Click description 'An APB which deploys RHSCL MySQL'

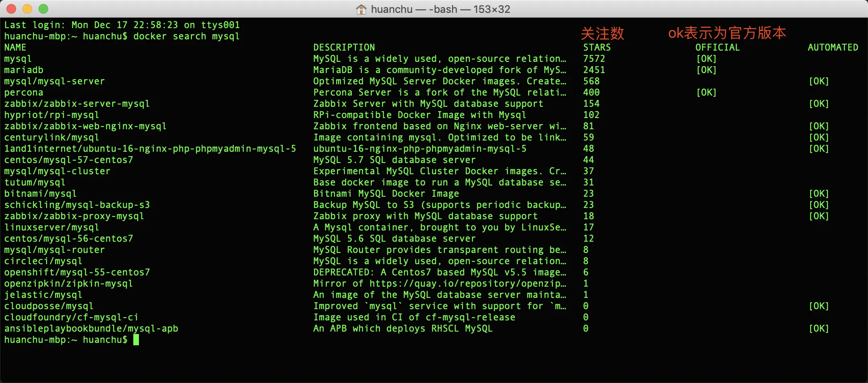point(403,328)
